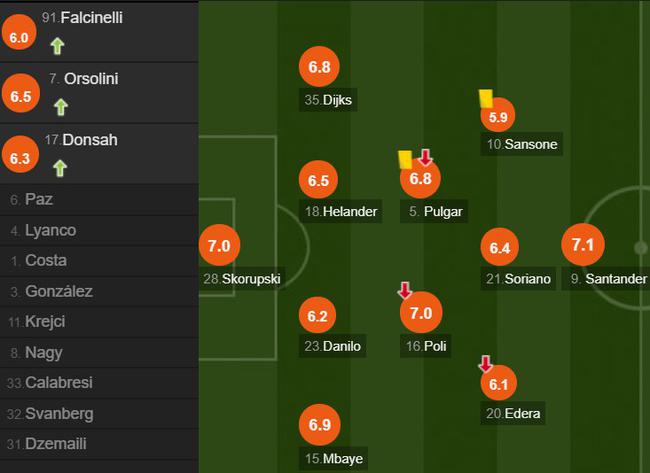Viewport: 650px width, 473px height.
Task: Click the yellow card icon above Sansone
Action: [486, 97]
